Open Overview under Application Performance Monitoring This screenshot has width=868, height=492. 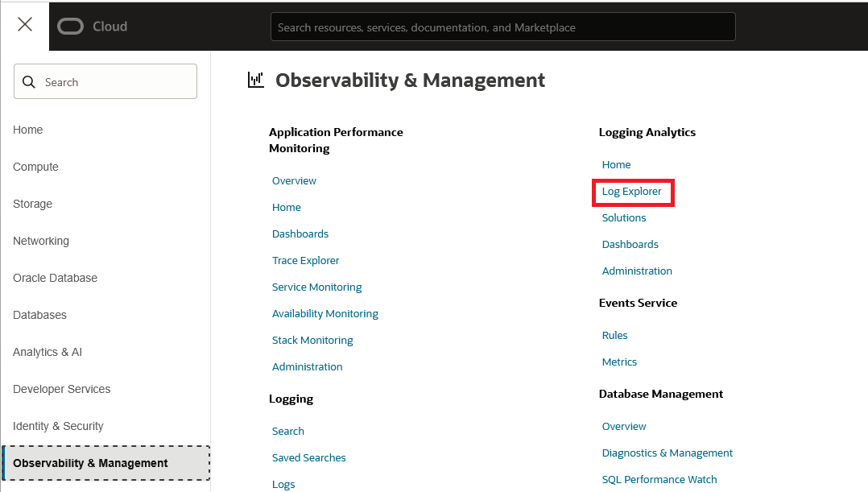click(294, 181)
